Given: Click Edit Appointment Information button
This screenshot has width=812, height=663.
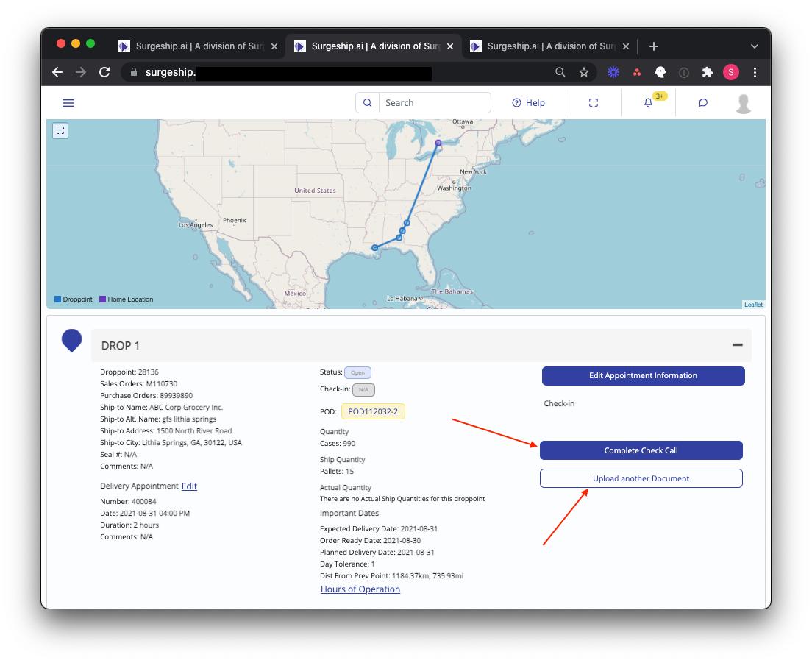Looking at the screenshot, I should pyautogui.click(x=643, y=375).
